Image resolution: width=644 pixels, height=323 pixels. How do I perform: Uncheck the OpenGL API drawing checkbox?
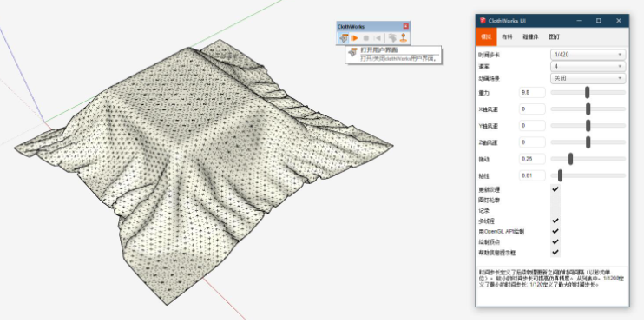555,231
